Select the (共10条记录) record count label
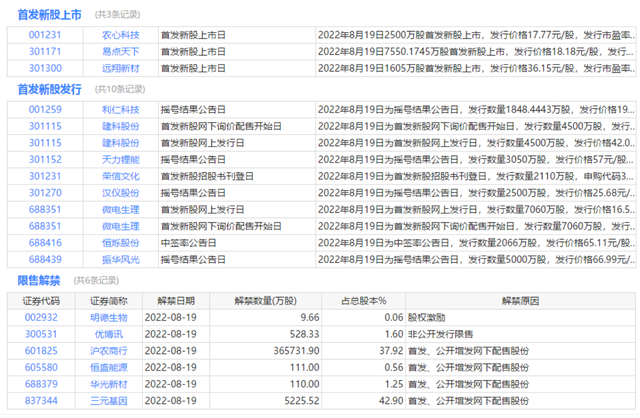The image size is (640, 418). click(120, 89)
